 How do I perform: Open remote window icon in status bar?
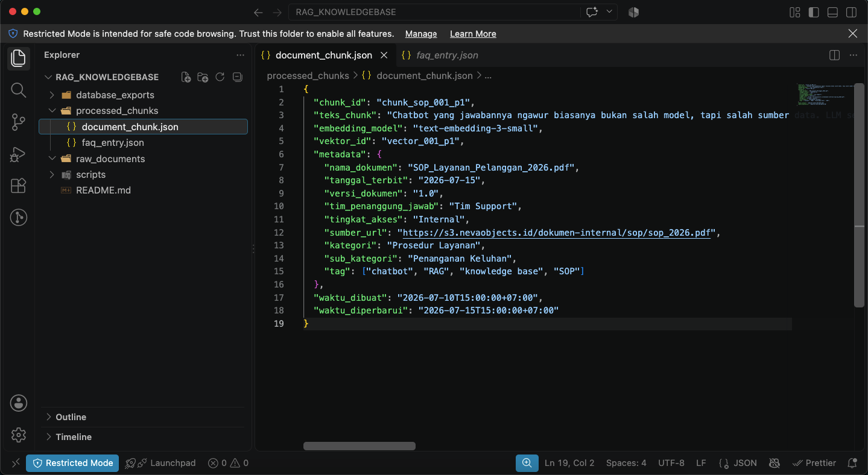[16, 463]
